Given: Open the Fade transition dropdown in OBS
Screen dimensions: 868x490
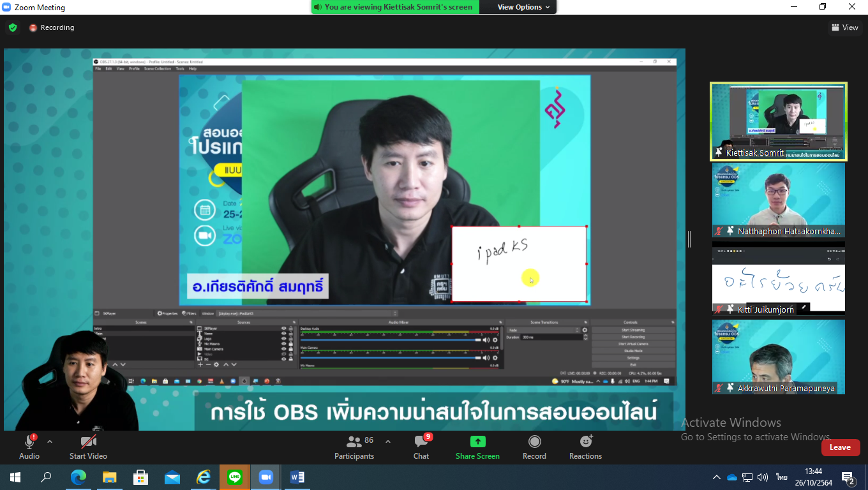Looking at the screenshot, I should (542, 330).
